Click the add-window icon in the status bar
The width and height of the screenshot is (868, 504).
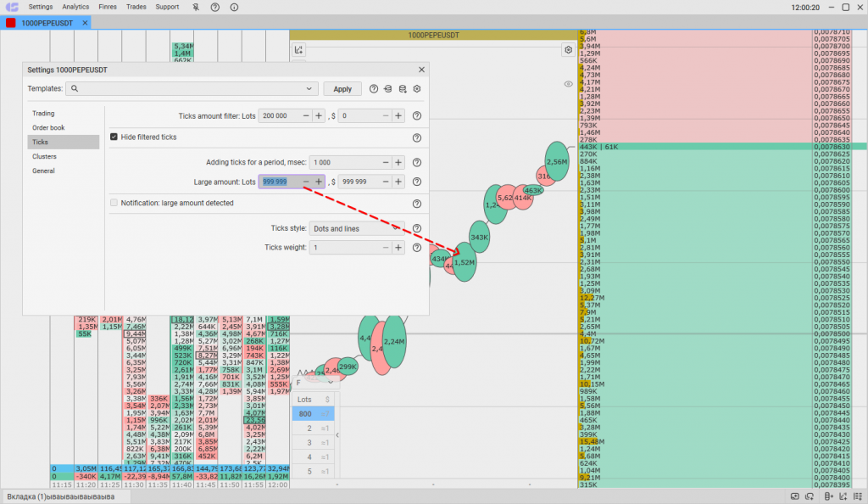pos(810,496)
